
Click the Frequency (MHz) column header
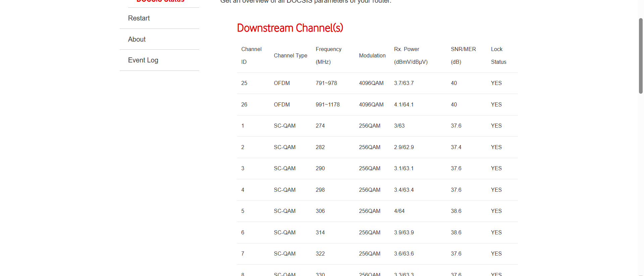coord(328,55)
